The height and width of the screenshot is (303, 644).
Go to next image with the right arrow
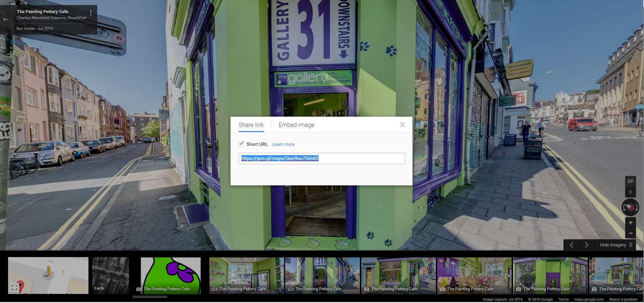coord(586,245)
